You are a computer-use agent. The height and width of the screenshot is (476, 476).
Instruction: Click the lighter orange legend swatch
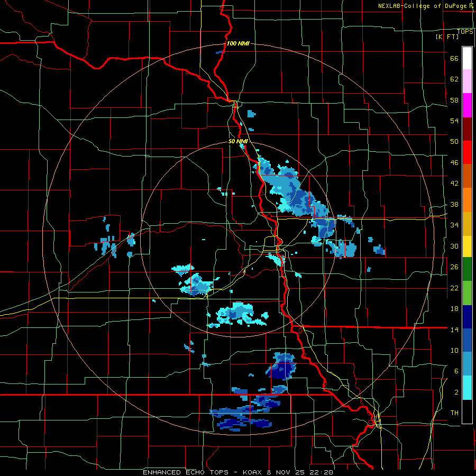tap(467, 200)
